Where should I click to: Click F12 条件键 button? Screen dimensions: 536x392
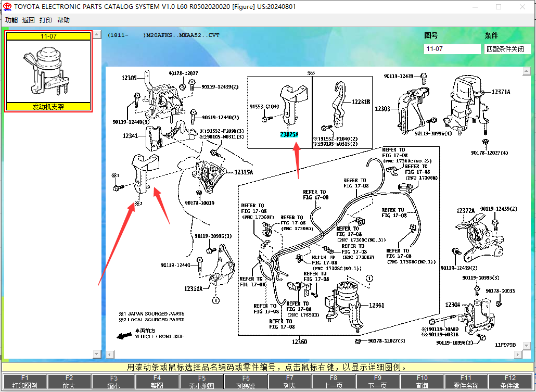coord(510,382)
